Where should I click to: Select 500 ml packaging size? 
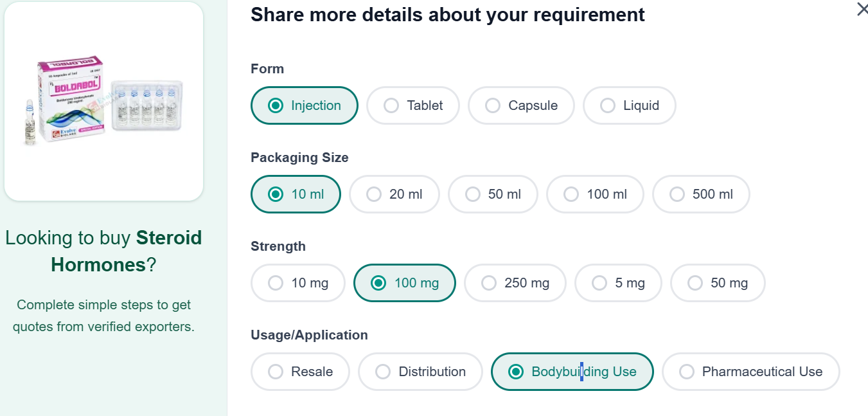(x=701, y=194)
